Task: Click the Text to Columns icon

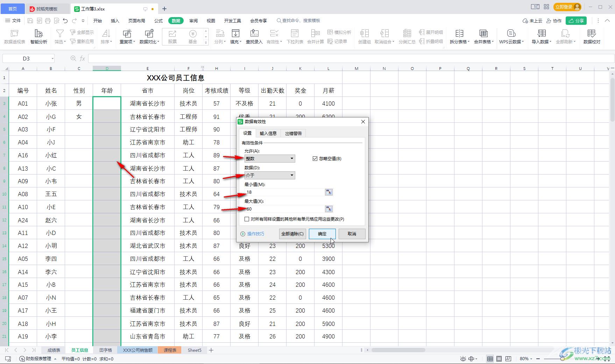Action: click(x=220, y=34)
